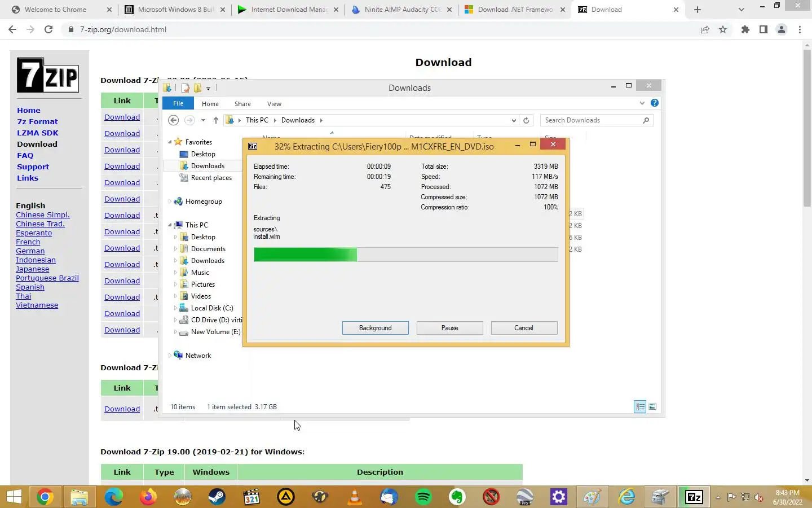The image size is (812, 508).
Task: Open Steam from the taskbar
Action: 217,497
